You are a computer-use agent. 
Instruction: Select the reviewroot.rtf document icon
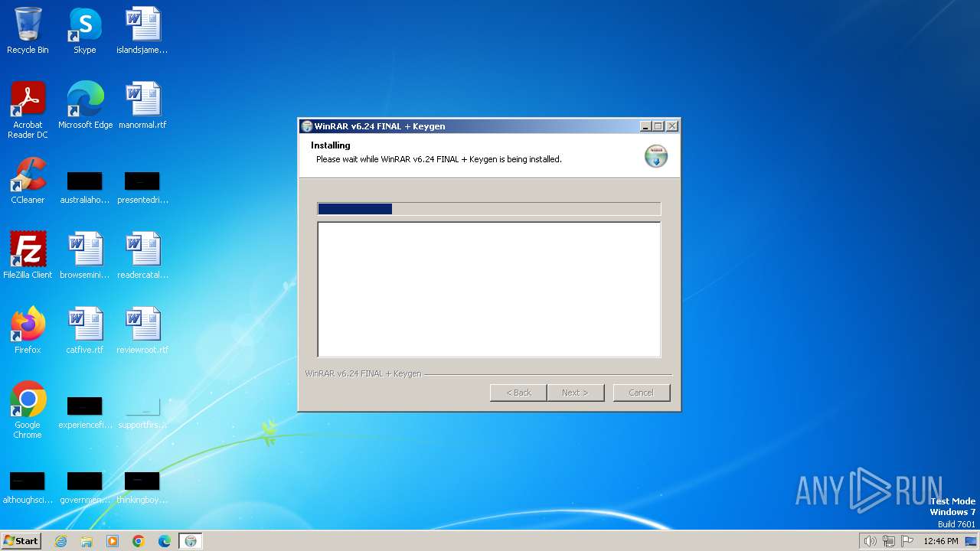coord(142,331)
